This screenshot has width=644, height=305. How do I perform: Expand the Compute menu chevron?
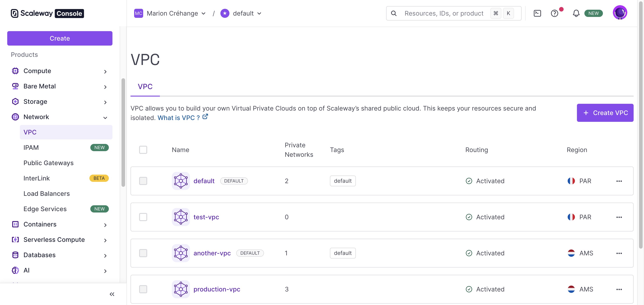pos(105,72)
